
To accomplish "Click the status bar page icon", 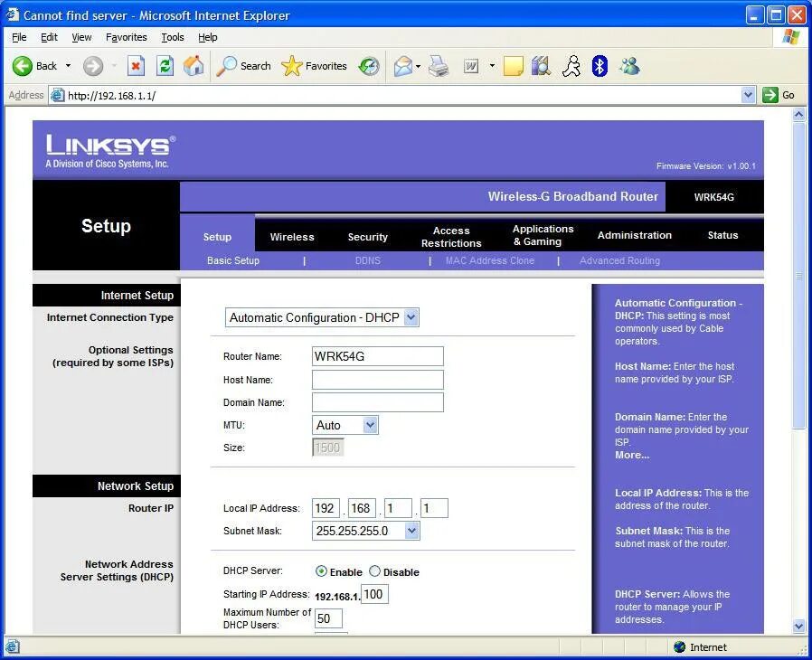I will [x=13, y=647].
